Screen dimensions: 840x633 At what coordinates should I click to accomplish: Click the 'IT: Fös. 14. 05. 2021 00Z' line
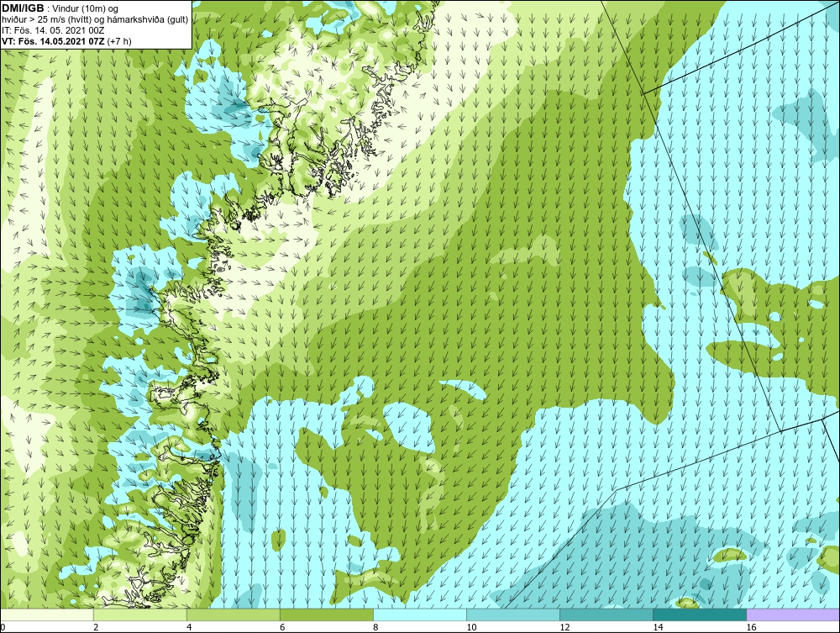point(53,30)
